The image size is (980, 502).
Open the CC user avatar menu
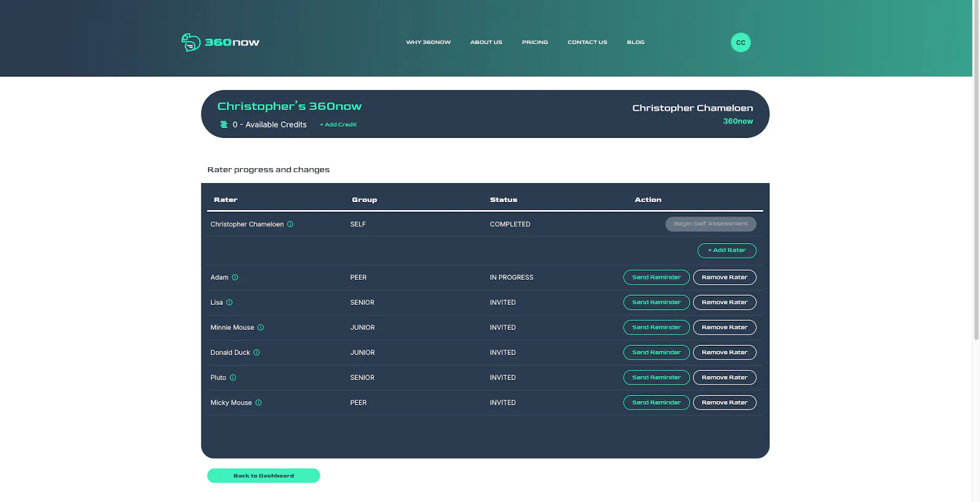click(741, 42)
